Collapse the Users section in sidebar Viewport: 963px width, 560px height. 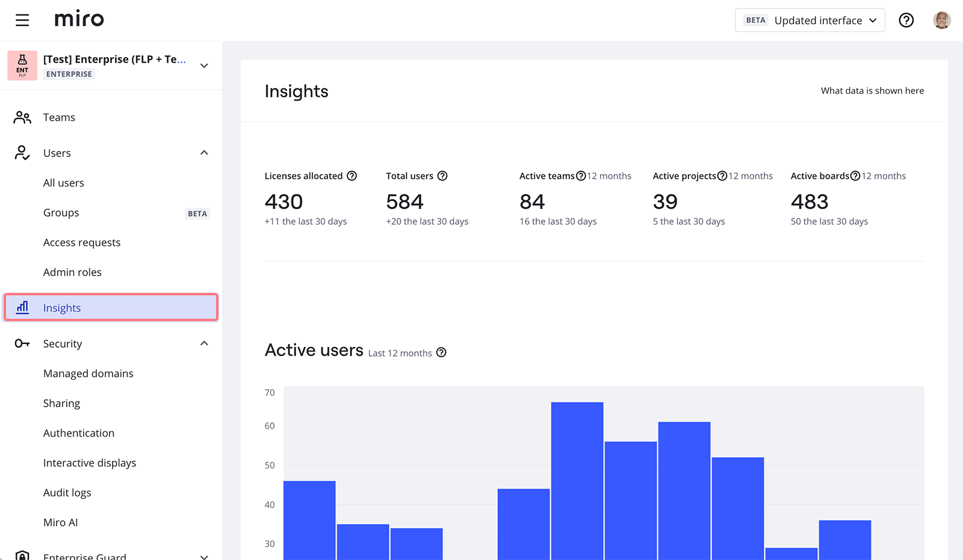(x=204, y=153)
